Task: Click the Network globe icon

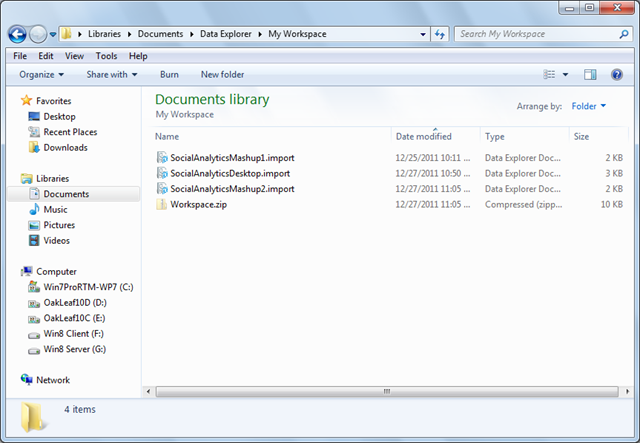Action: pyautogui.click(x=27, y=379)
